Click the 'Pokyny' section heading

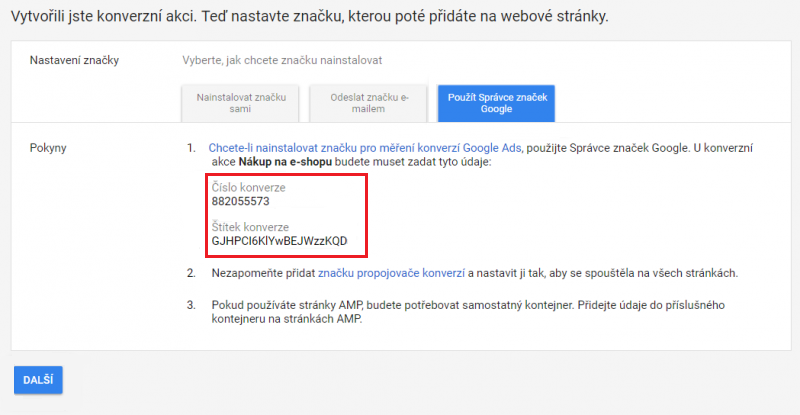[x=49, y=148]
